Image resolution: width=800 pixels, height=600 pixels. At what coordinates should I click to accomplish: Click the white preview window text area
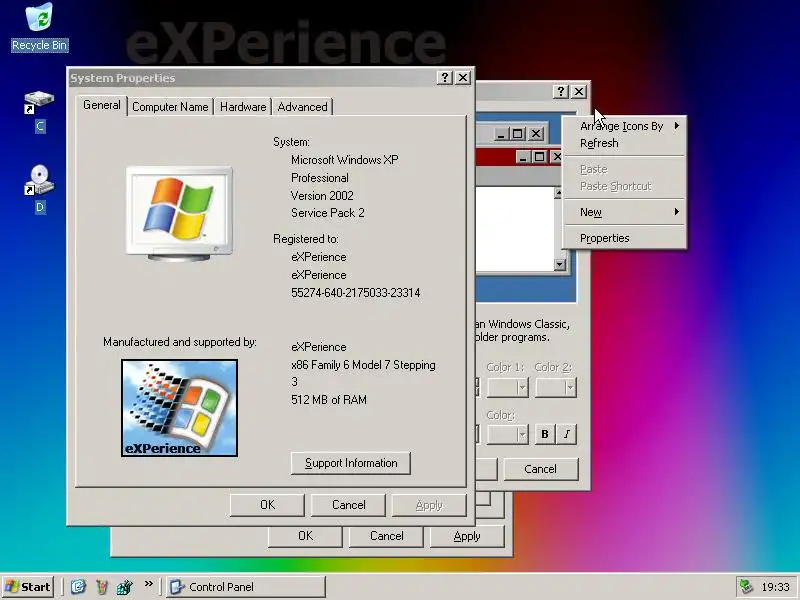515,229
